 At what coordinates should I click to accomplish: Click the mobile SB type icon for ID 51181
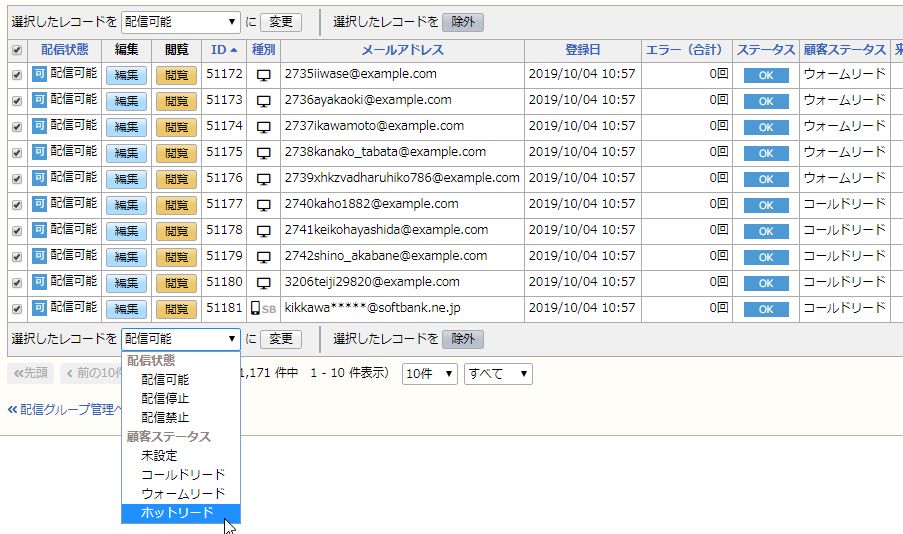tap(263, 308)
